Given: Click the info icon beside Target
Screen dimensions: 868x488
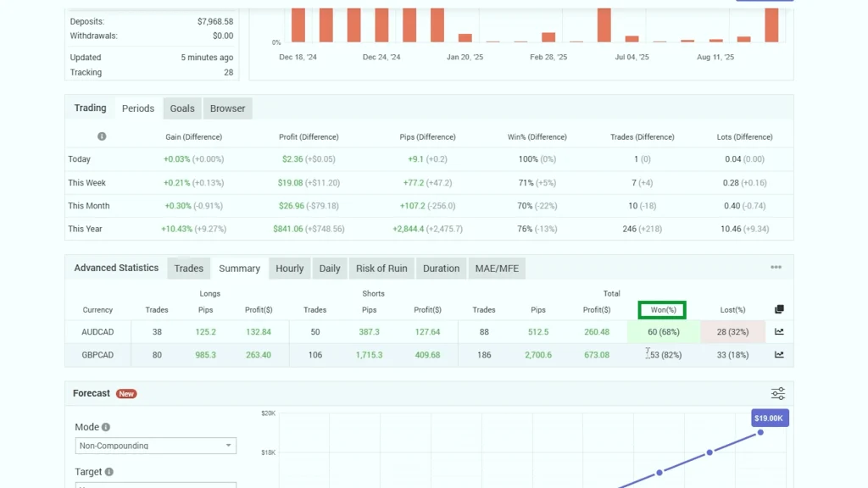Looking at the screenshot, I should pos(109,472).
